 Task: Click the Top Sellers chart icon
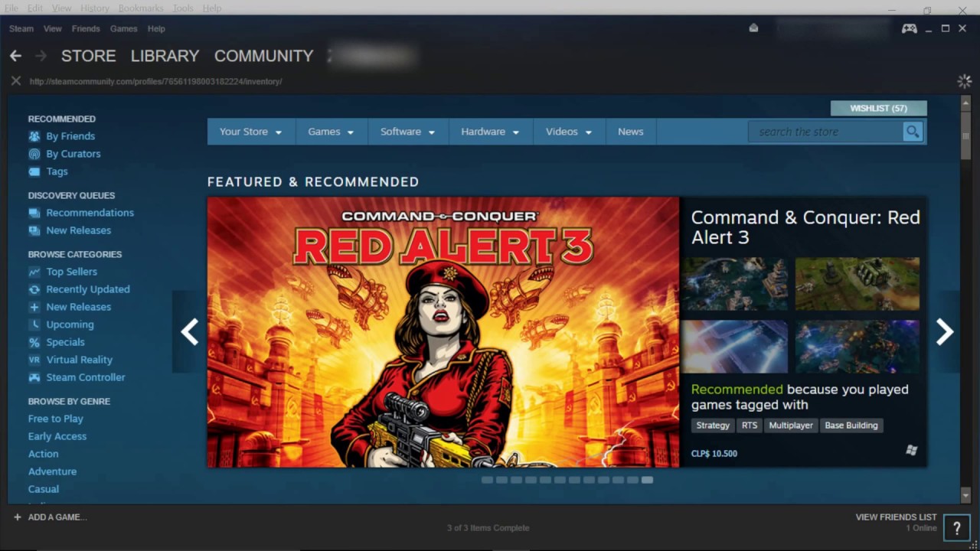tap(34, 272)
